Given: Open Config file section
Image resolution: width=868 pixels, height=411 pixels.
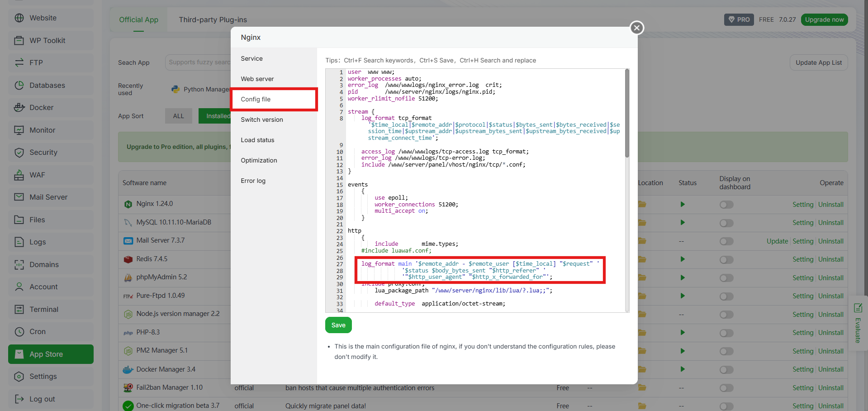Looking at the screenshot, I should pyautogui.click(x=274, y=99).
